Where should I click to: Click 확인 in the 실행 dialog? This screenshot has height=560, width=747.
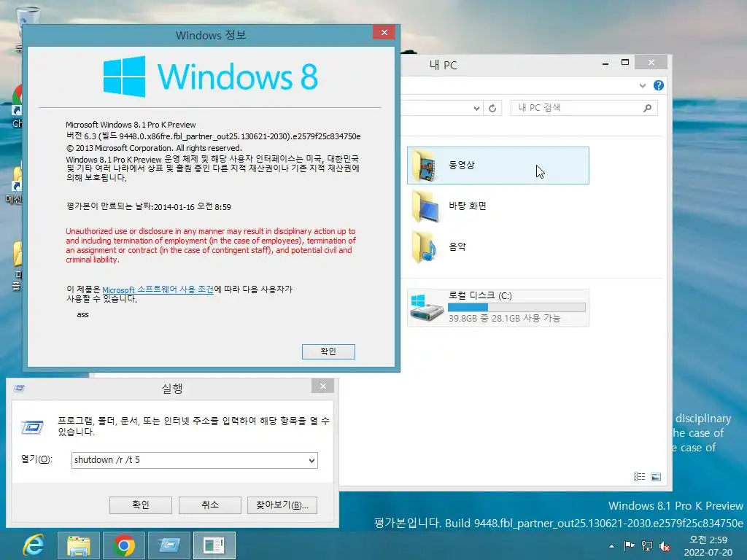click(x=141, y=505)
